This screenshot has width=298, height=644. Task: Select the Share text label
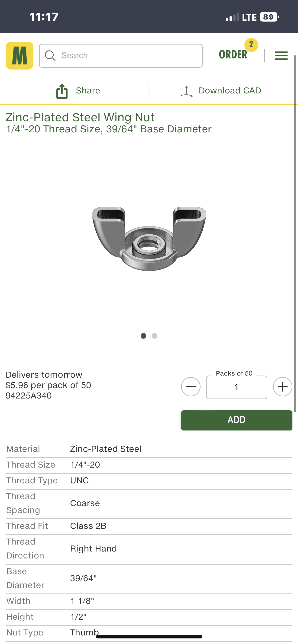pyautogui.click(x=88, y=90)
